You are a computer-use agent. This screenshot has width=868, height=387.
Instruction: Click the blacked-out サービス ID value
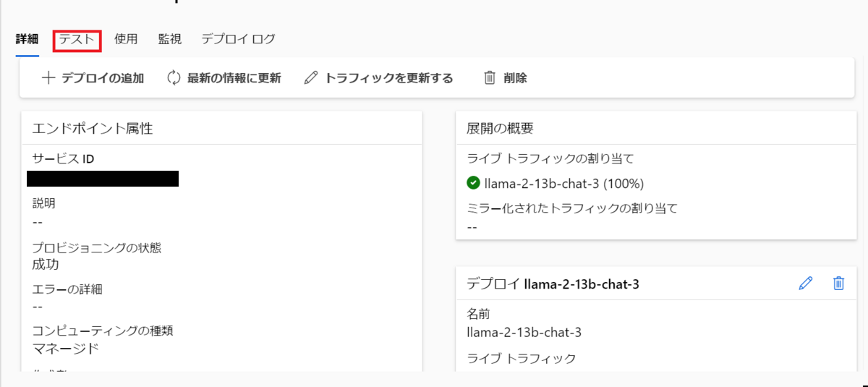click(x=103, y=179)
